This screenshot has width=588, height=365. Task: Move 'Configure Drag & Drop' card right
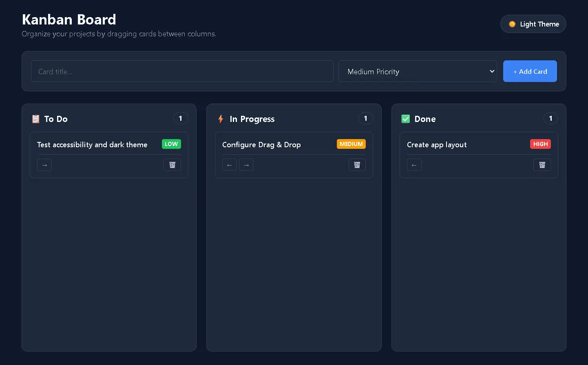tap(246, 165)
